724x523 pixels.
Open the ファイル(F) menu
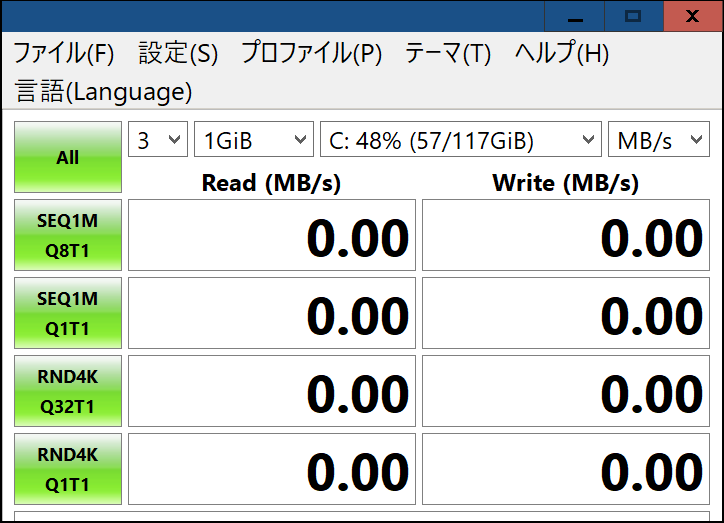pos(64,53)
